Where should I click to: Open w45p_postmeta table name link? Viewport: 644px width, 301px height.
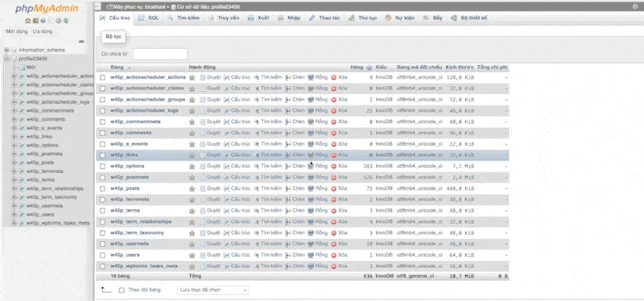(130, 177)
